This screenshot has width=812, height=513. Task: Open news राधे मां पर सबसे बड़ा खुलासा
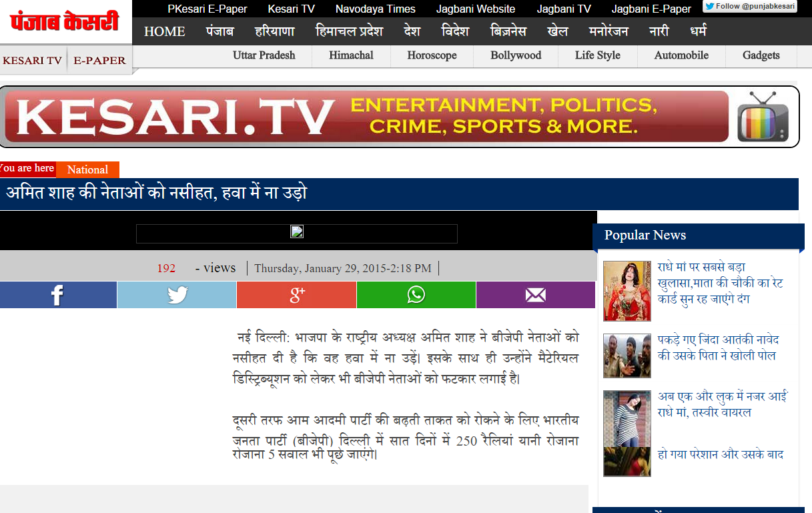[721, 283]
